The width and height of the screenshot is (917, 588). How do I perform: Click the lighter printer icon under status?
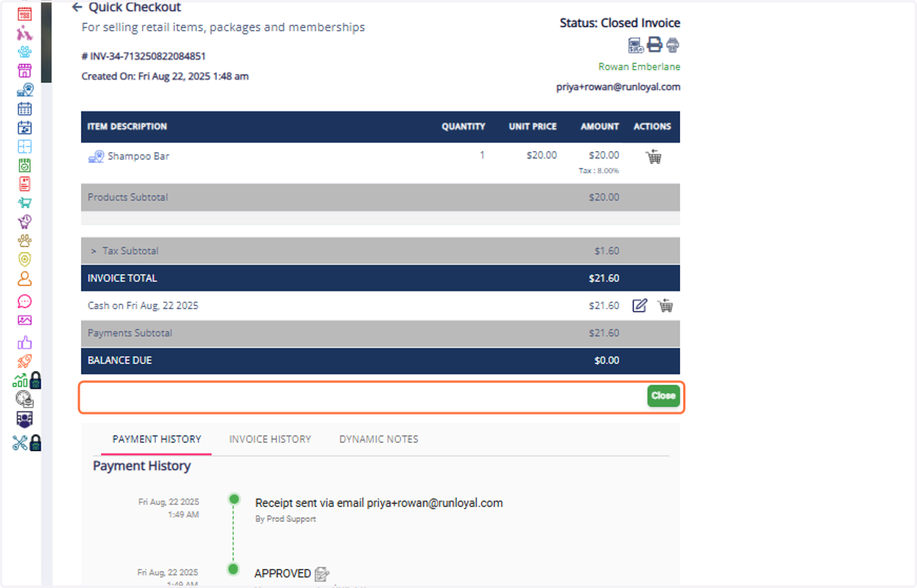(x=672, y=45)
